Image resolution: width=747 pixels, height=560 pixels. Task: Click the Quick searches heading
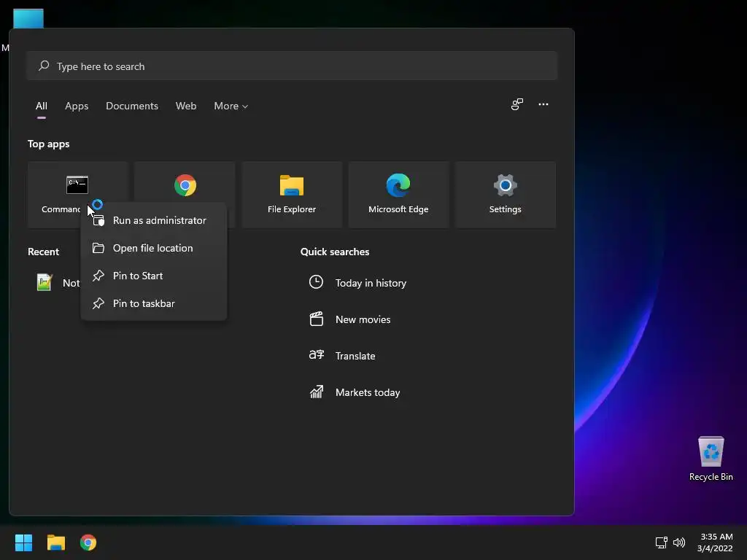pyautogui.click(x=335, y=252)
